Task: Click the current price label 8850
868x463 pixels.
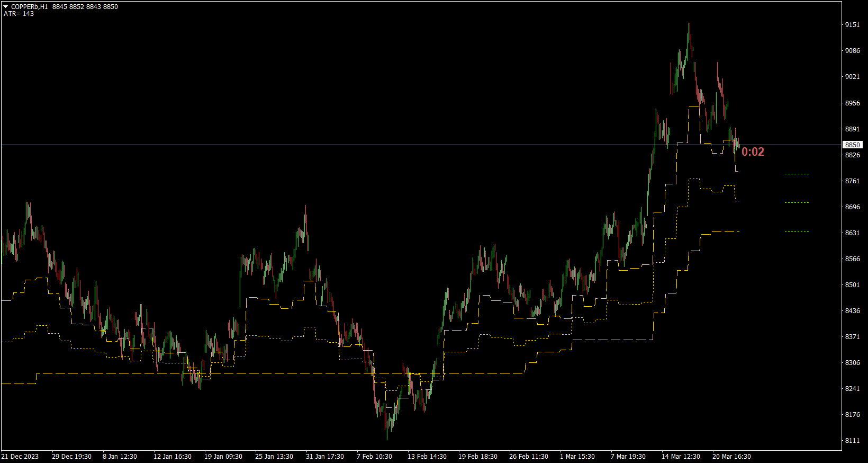Action: [x=852, y=145]
